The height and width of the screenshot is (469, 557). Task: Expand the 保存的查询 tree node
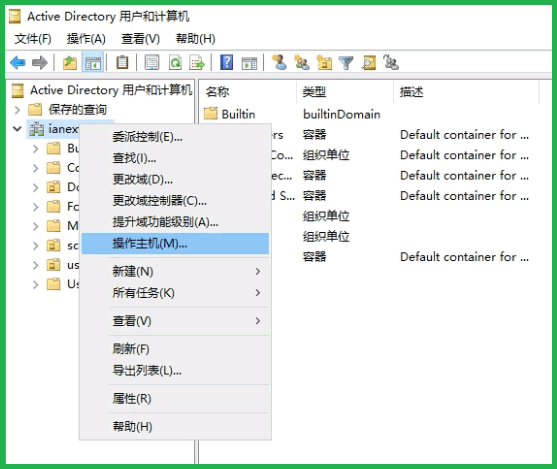17,110
